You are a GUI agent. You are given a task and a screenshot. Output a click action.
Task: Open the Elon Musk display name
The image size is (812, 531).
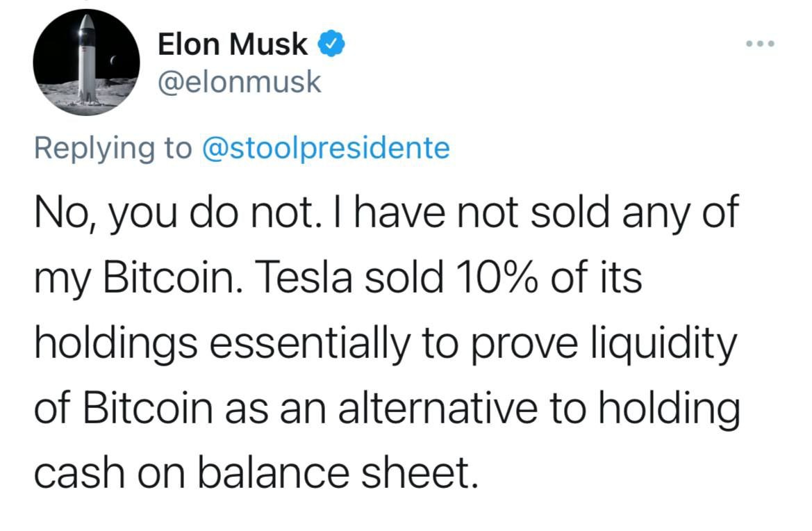click(233, 44)
